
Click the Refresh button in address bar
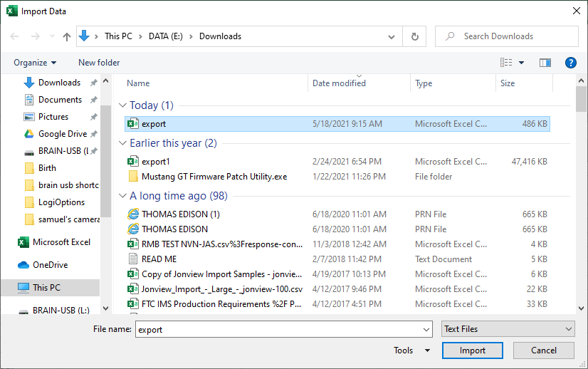coord(414,36)
